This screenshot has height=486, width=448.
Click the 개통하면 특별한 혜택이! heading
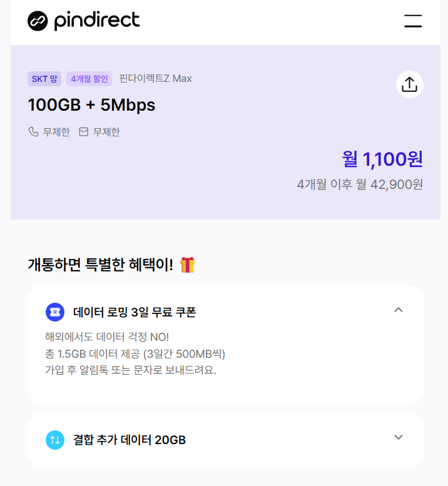(101, 265)
